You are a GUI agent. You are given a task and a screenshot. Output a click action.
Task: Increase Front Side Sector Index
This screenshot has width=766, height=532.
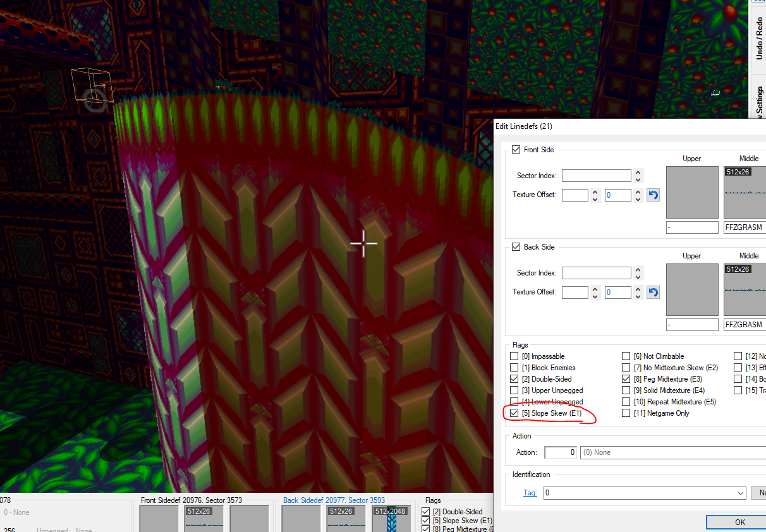pos(638,172)
